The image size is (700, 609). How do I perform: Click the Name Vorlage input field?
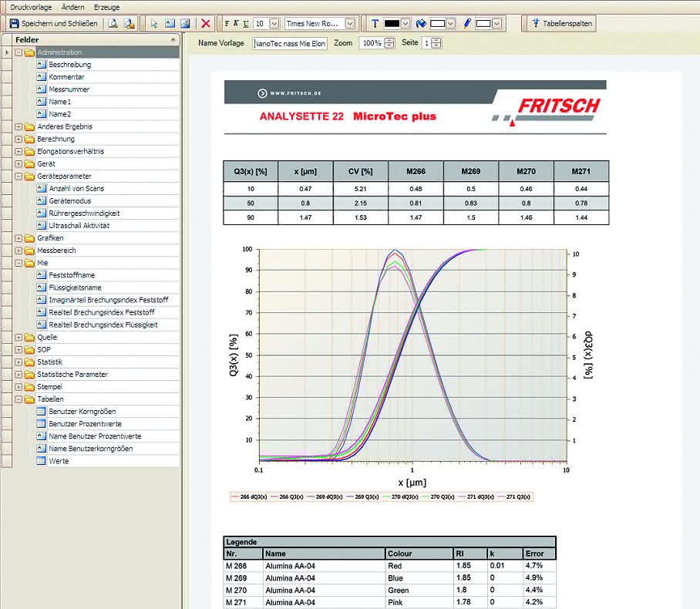(x=290, y=43)
